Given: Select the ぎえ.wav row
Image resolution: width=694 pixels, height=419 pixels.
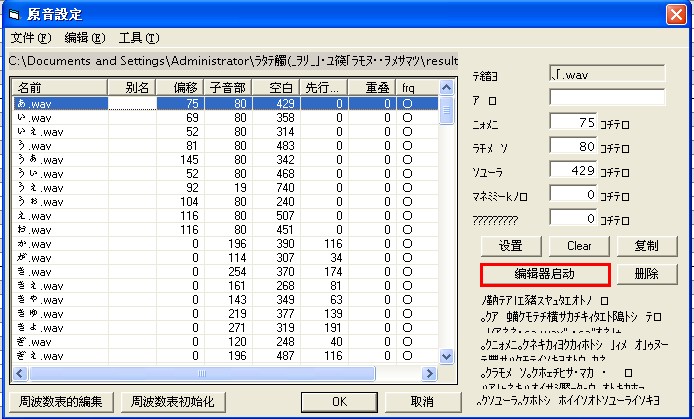Looking at the screenshot, I should click(225, 356).
